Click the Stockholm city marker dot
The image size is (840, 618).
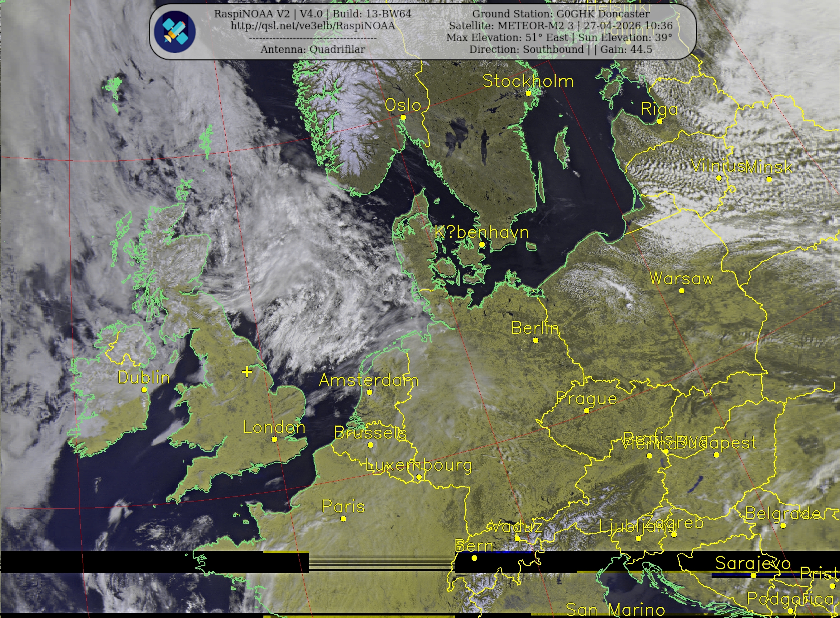529,93
